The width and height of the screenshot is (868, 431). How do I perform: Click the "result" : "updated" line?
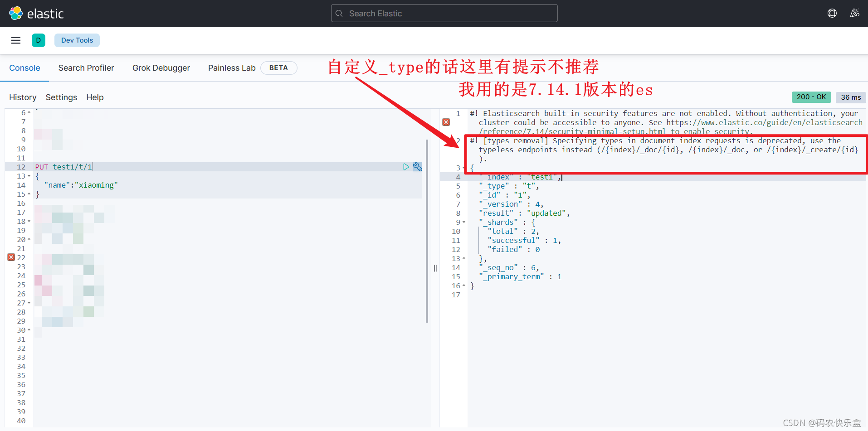click(524, 213)
